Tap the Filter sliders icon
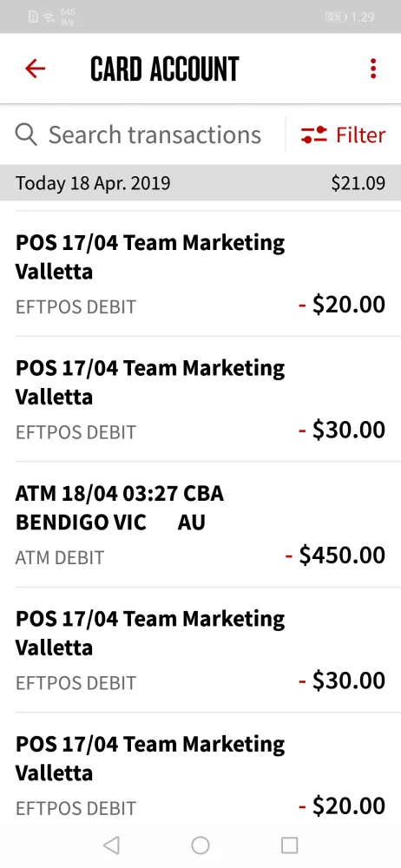The width and height of the screenshot is (401, 868). click(314, 135)
